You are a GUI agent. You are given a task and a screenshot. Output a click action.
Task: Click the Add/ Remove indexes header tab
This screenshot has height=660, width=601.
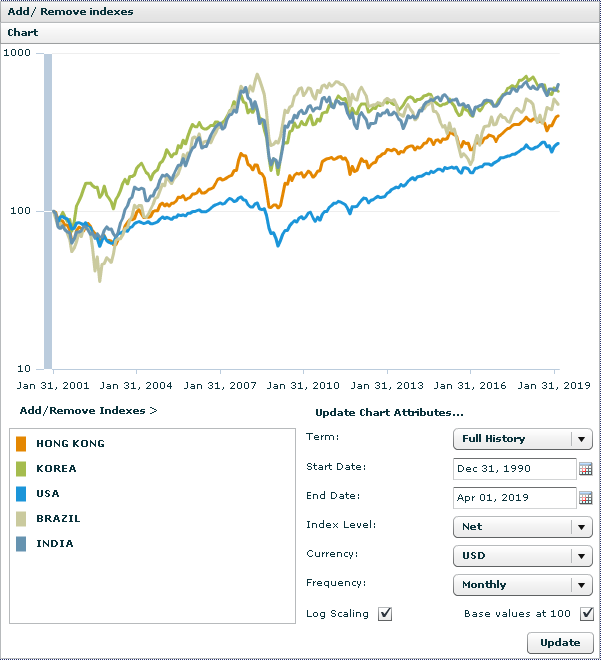coord(69,12)
